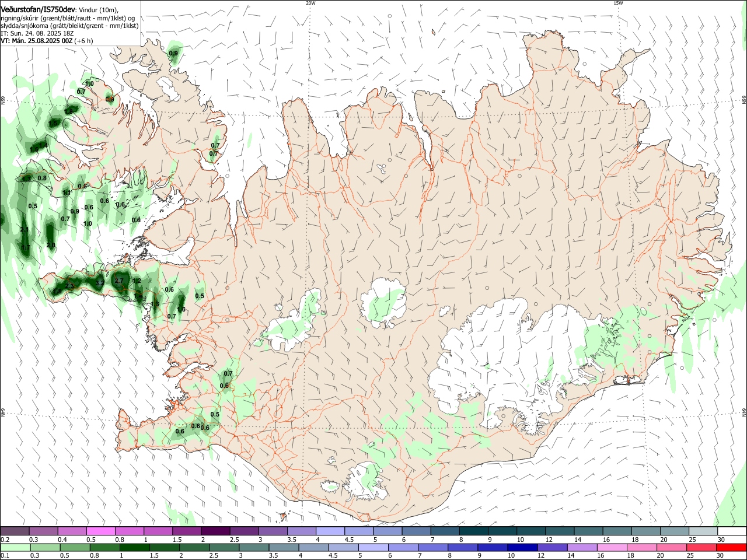Image resolution: width=747 pixels, height=560 pixels.
Task: Click the Veðurstofan/IS750dev title text
Action: coord(38,9)
